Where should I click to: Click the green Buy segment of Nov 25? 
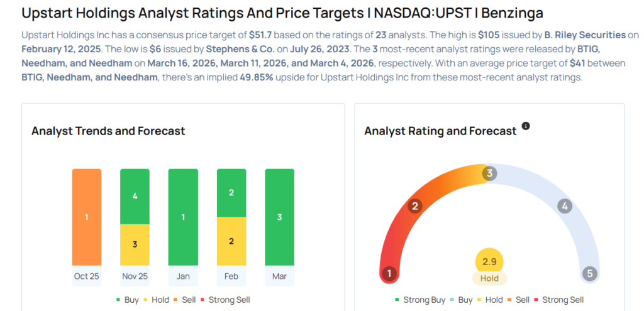[135, 197]
